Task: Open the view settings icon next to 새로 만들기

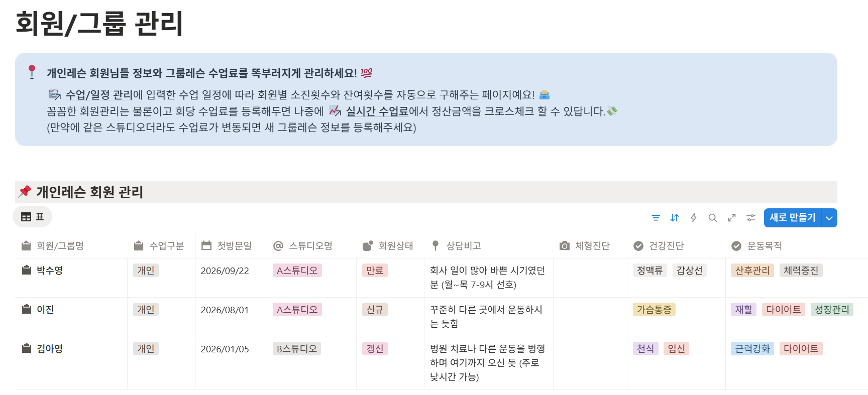Action: point(750,218)
